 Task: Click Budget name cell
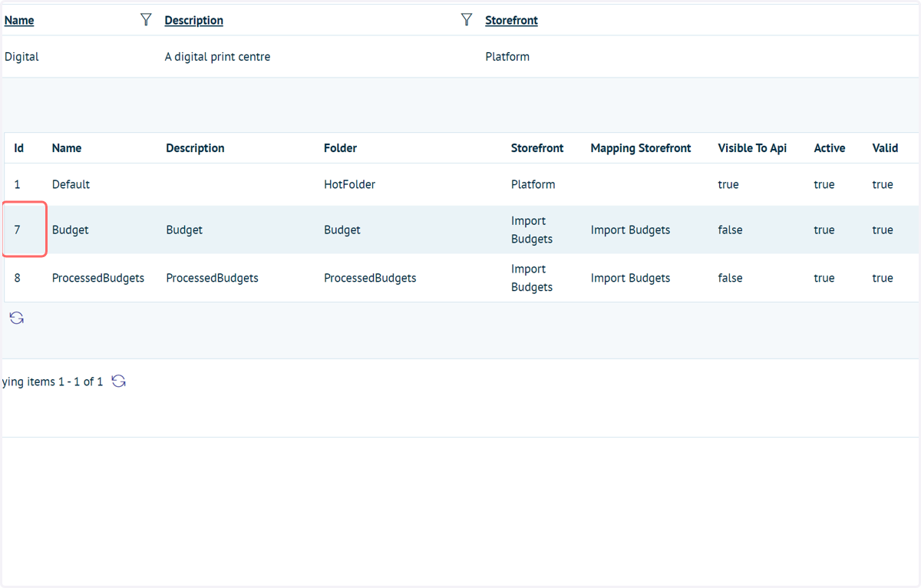click(70, 230)
